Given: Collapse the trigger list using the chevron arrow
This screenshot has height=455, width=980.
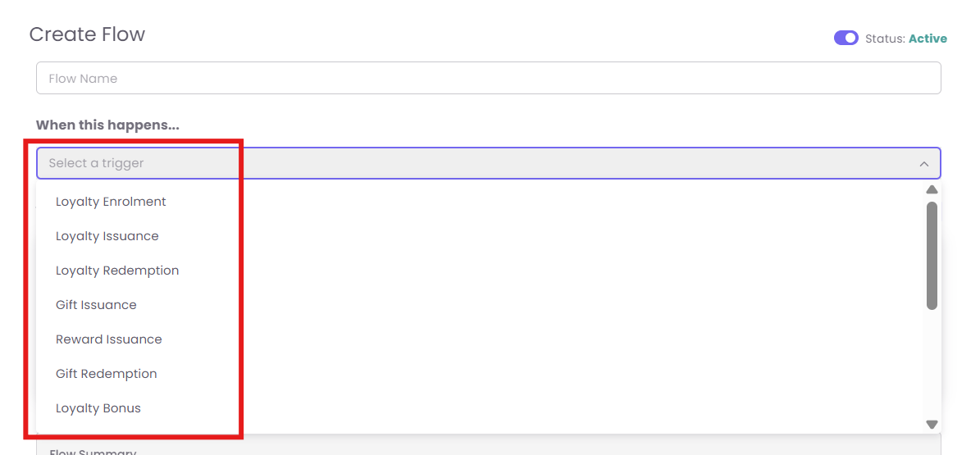Looking at the screenshot, I should [924, 164].
